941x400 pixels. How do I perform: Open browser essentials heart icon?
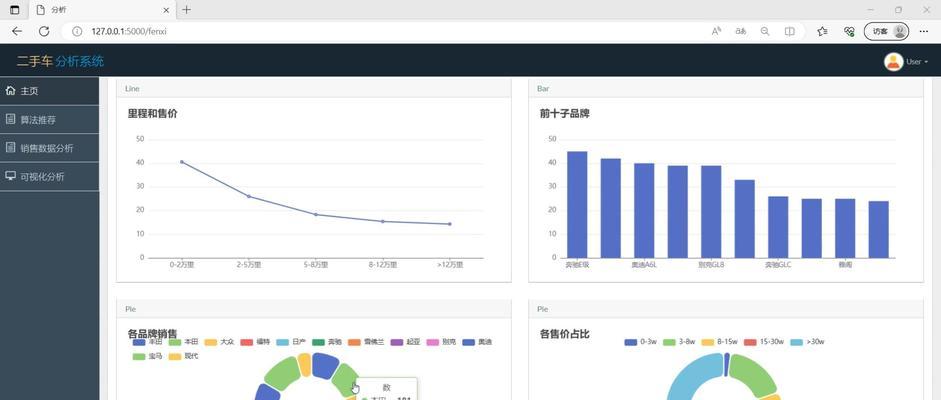(x=849, y=31)
